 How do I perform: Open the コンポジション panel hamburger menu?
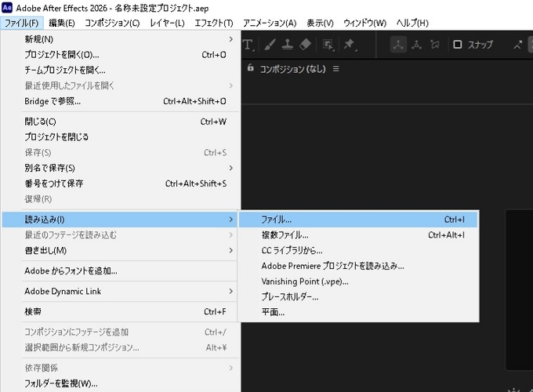335,69
